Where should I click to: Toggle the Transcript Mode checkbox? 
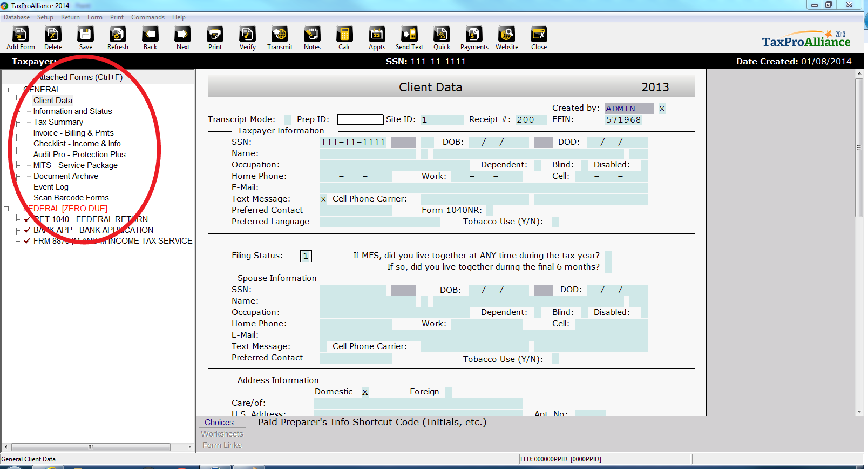coord(288,119)
